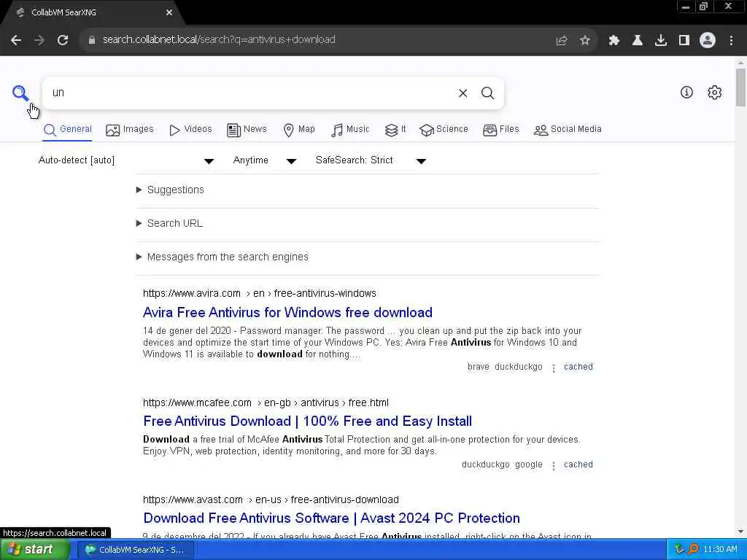Switch to the Music tab

(350, 130)
